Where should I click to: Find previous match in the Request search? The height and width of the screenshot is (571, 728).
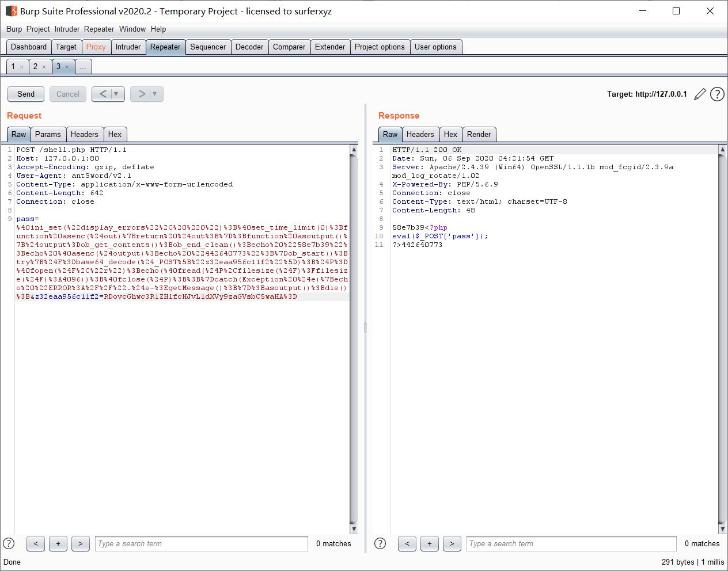[x=36, y=543]
